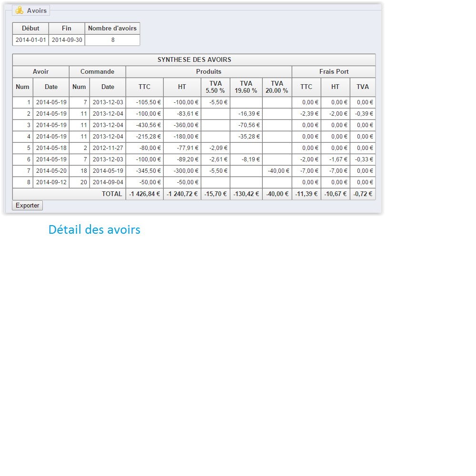Select the Fin date 2014-09-30 cell
The image size is (476, 476).
click(x=67, y=40)
